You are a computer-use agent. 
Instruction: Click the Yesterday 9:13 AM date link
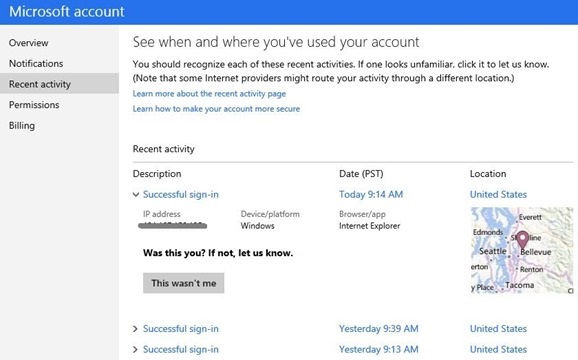point(379,349)
